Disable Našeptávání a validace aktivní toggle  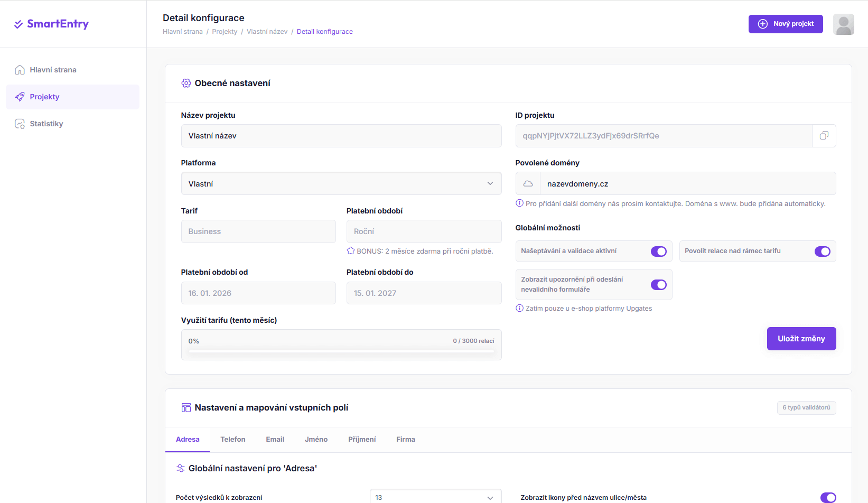tap(658, 251)
